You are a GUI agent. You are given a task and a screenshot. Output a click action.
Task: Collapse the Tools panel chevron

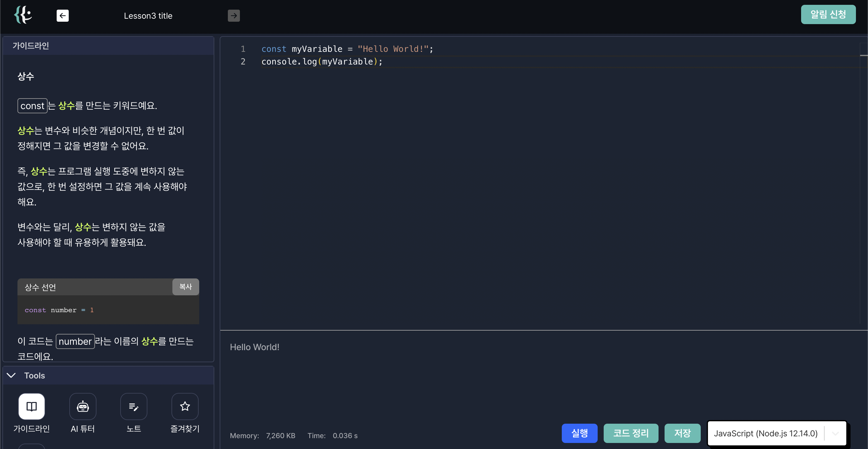tap(11, 375)
